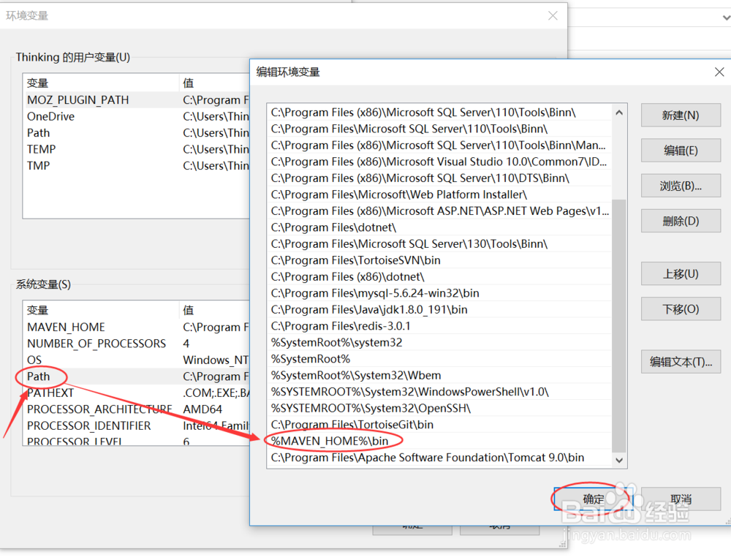Viewport: 731px width, 560px height.
Task: Move entry up with 上移(U)
Action: (x=681, y=273)
